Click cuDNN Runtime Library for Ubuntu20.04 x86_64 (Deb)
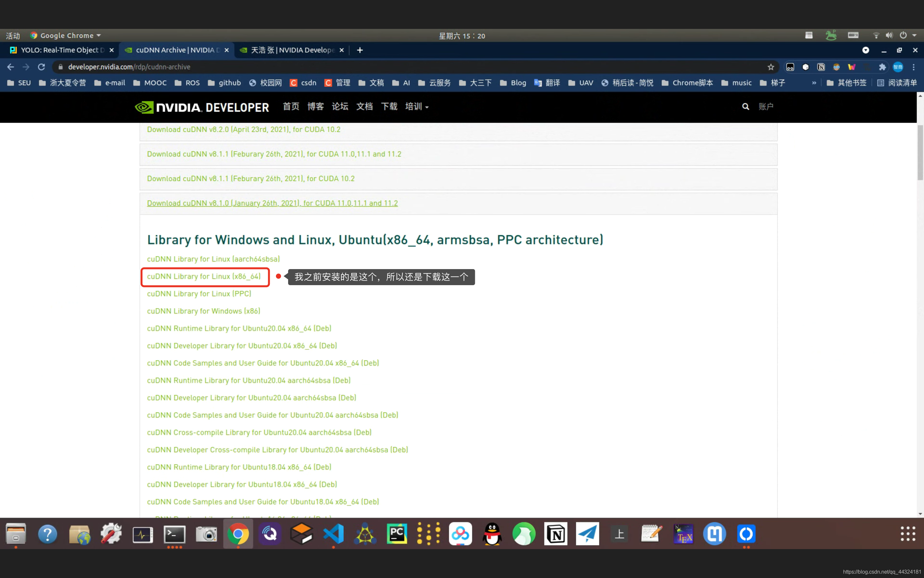This screenshot has width=924, height=578. click(239, 328)
